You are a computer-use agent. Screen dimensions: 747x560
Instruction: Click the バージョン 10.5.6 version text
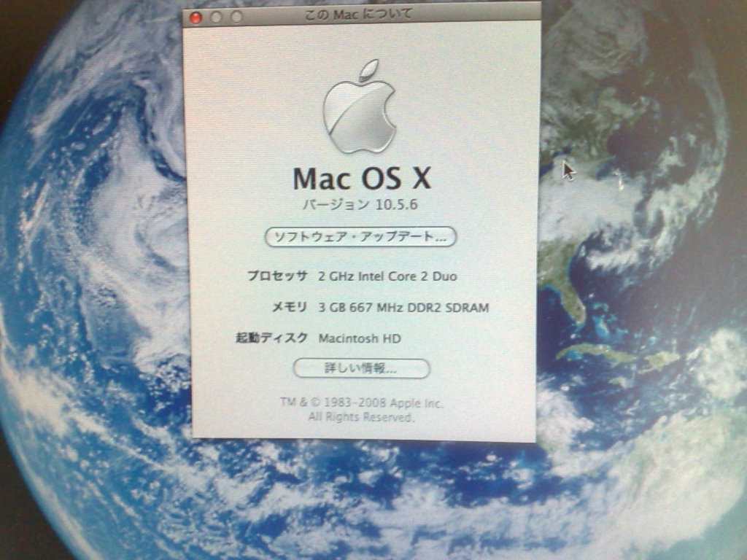(x=360, y=204)
